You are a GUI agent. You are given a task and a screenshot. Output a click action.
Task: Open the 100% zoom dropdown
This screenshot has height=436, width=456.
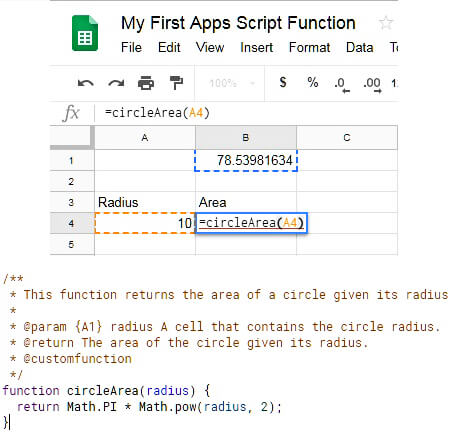(231, 83)
